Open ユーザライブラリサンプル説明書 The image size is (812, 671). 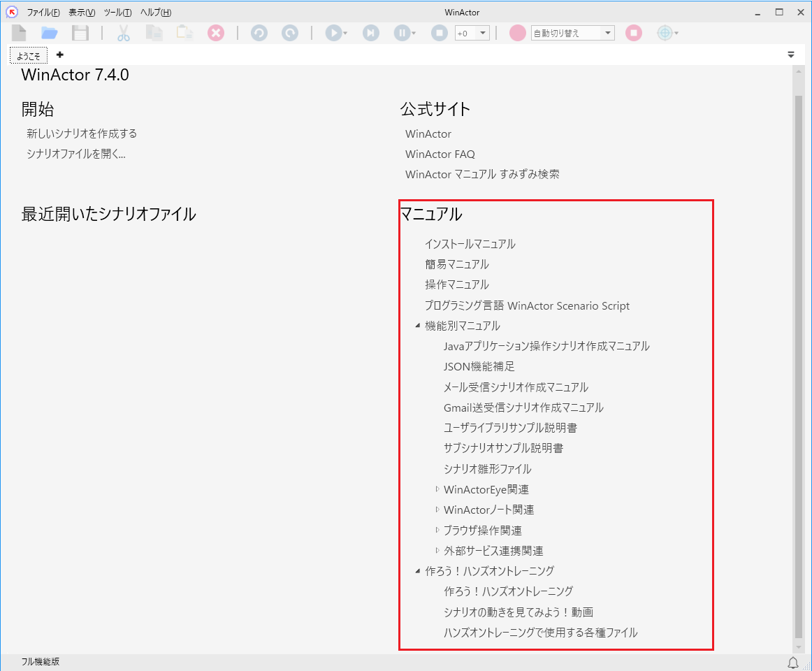pyautogui.click(x=510, y=428)
